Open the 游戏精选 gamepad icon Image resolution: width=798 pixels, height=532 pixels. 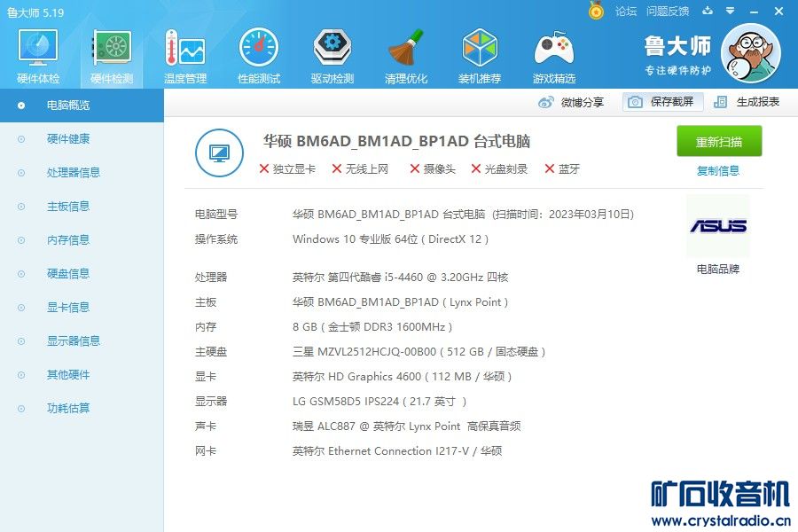[x=553, y=56]
